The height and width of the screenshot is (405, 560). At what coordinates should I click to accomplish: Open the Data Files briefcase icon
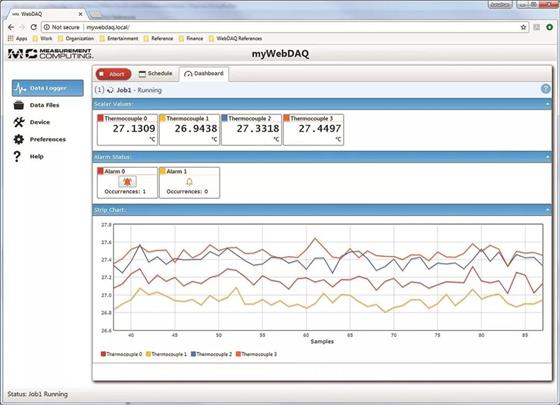[x=19, y=105]
